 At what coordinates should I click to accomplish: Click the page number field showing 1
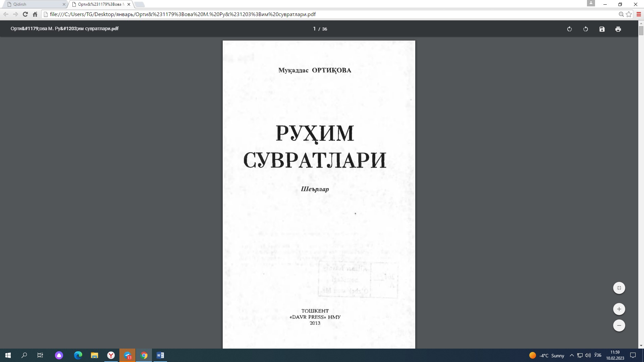pos(314,29)
